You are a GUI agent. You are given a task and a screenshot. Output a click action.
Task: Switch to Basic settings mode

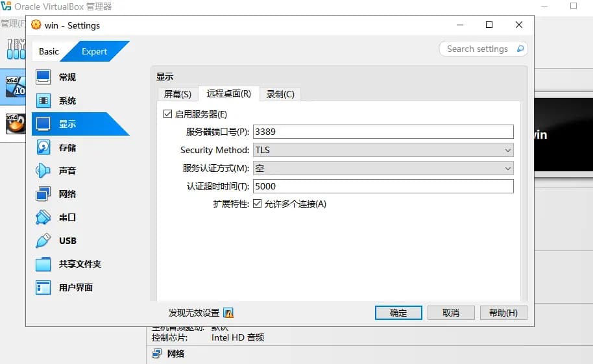[49, 51]
